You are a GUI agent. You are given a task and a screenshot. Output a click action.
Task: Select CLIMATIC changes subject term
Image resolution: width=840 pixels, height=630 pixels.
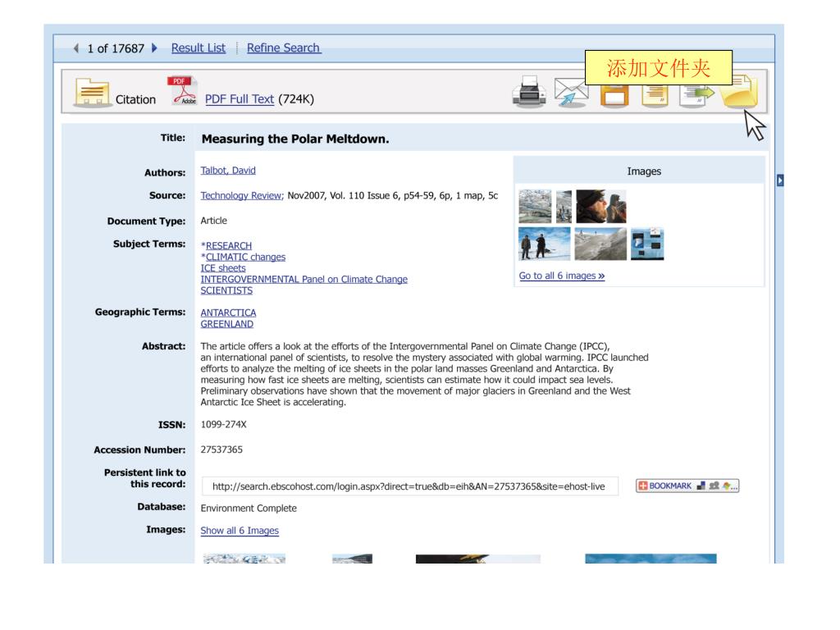point(245,257)
